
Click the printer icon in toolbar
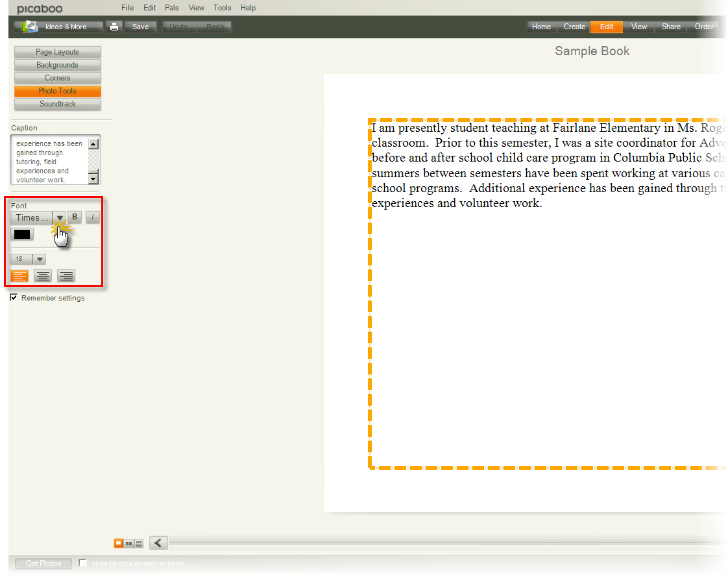click(114, 27)
